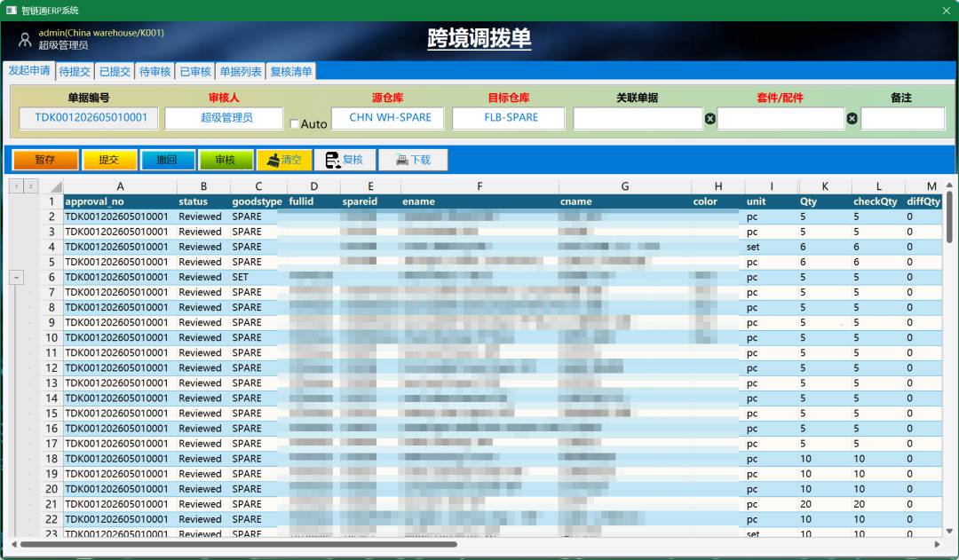The height and width of the screenshot is (560, 959).
Task: Click the scroll-down arrow of the grid
Action: (x=949, y=532)
